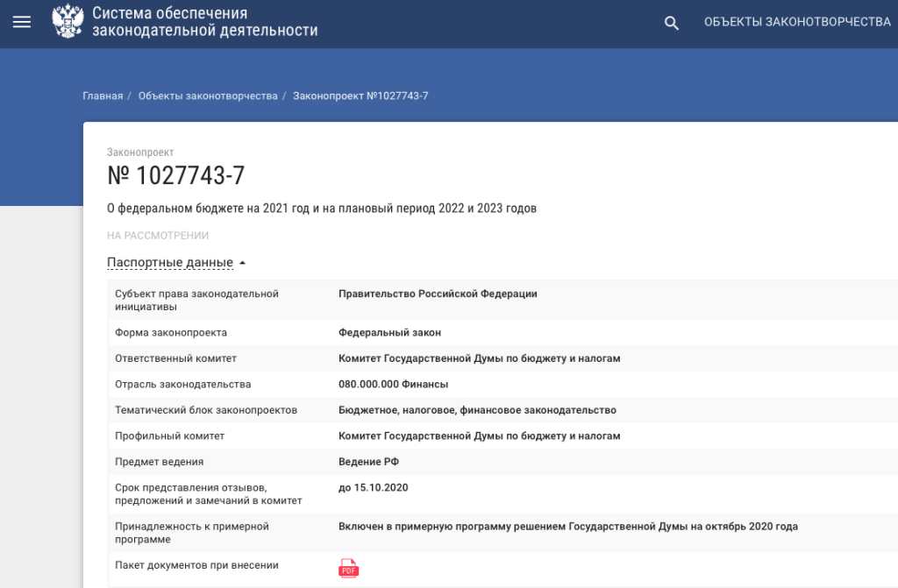Open search with the magnifier icon
This screenshot has width=898, height=588.
click(672, 24)
